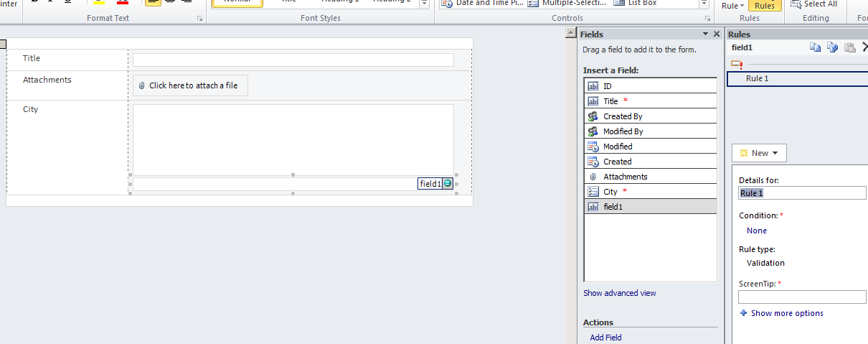Click the field1 badge on the form
Viewport: 868px width, 344px height.
pyautogui.click(x=430, y=184)
